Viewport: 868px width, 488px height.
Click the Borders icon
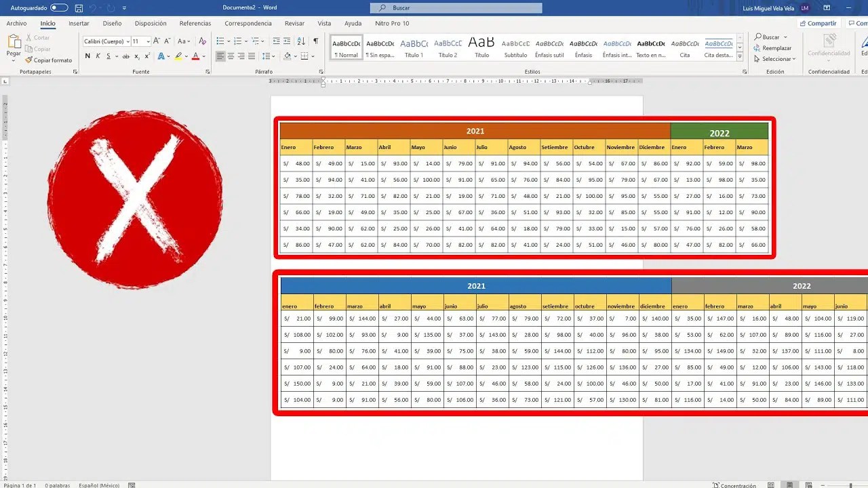click(x=304, y=56)
